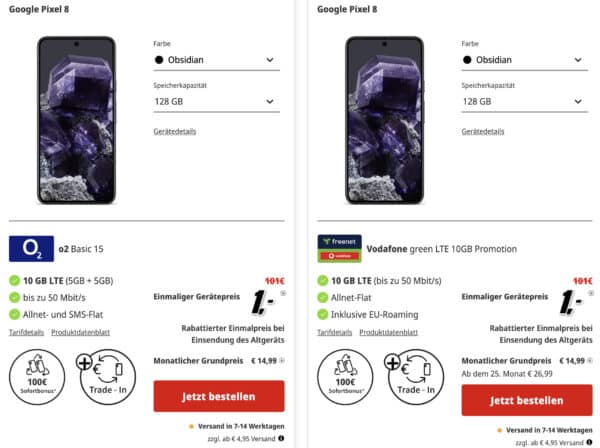Open Tarifdetails link for o2 Basic 15
This screenshot has height=448, width=600.
click(26, 332)
